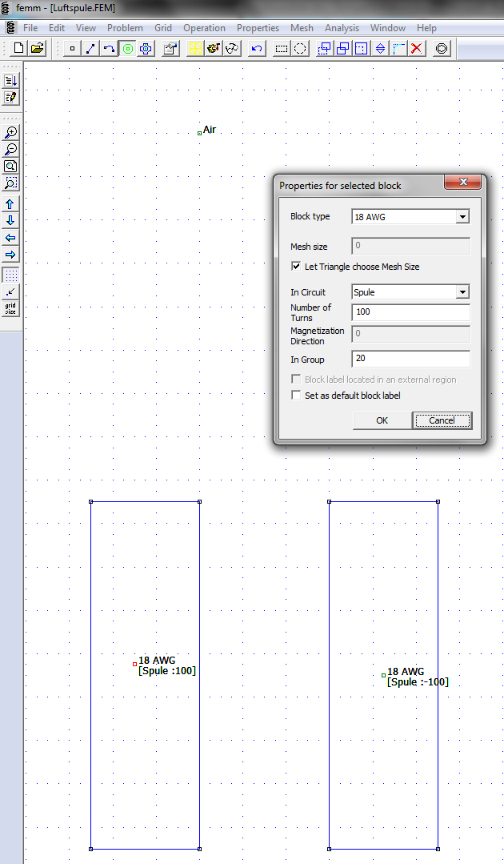Open a file using the folder icon

coord(38,49)
